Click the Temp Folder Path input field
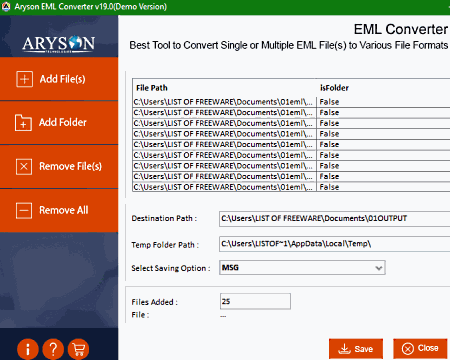The width and height of the screenshot is (450, 360). coord(334,244)
